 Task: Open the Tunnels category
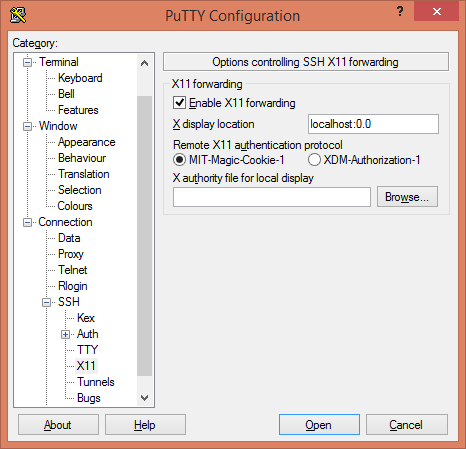coord(96,382)
